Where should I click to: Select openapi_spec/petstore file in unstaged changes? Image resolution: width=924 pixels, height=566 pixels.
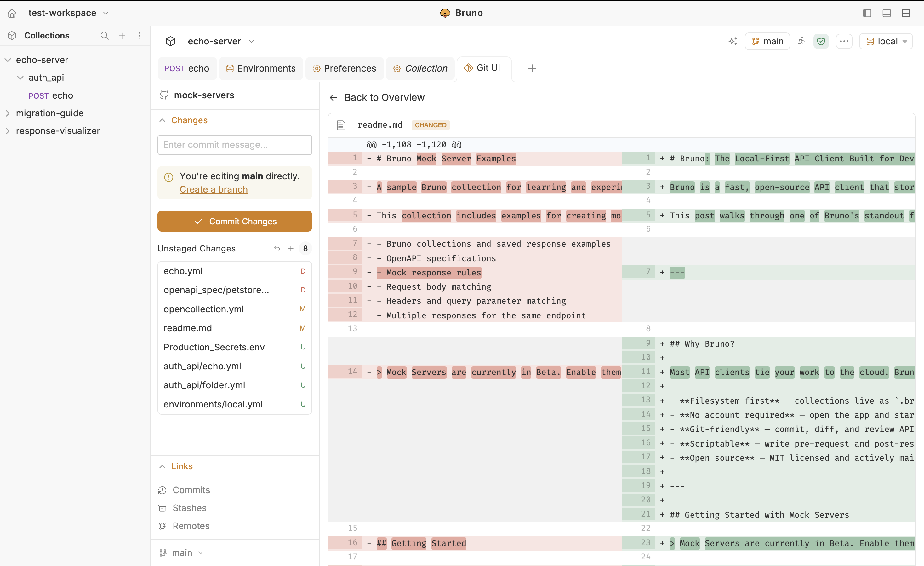(235, 290)
